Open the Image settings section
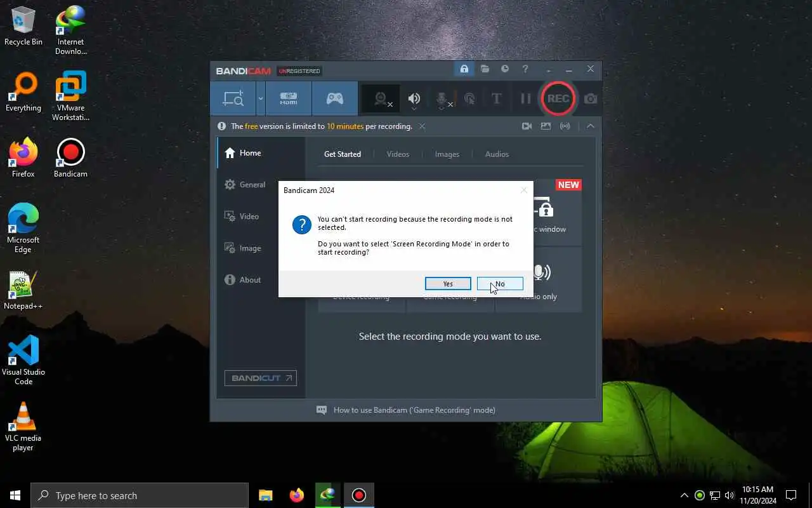The image size is (812, 508). tap(261, 248)
